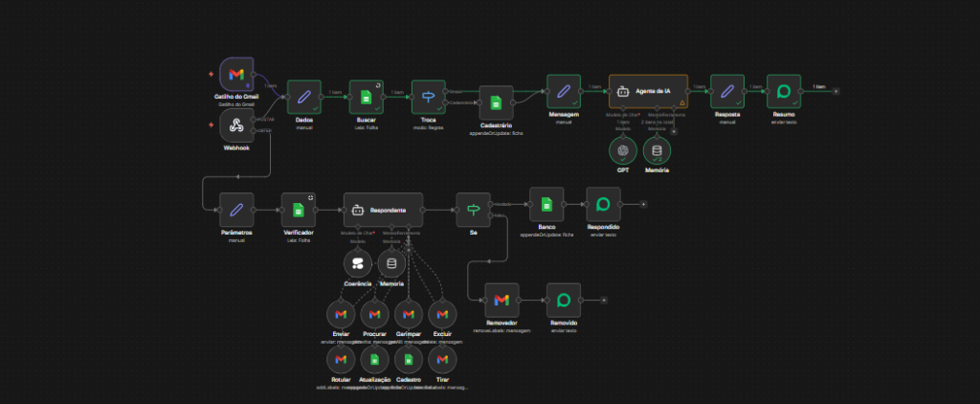The width and height of the screenshot is (980, 404).
Task: Click the Dados edit node
Action: (303, 97)
